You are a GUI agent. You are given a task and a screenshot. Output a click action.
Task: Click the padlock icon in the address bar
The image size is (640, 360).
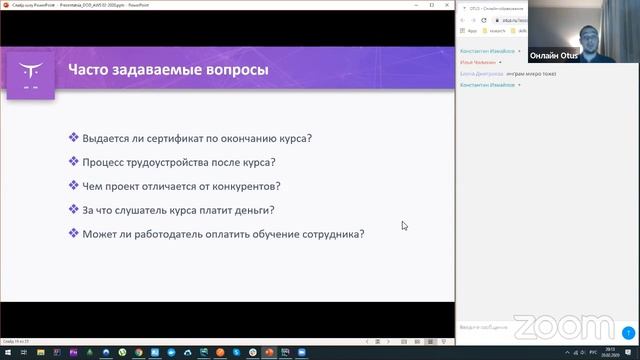click(x=497, y=20)
